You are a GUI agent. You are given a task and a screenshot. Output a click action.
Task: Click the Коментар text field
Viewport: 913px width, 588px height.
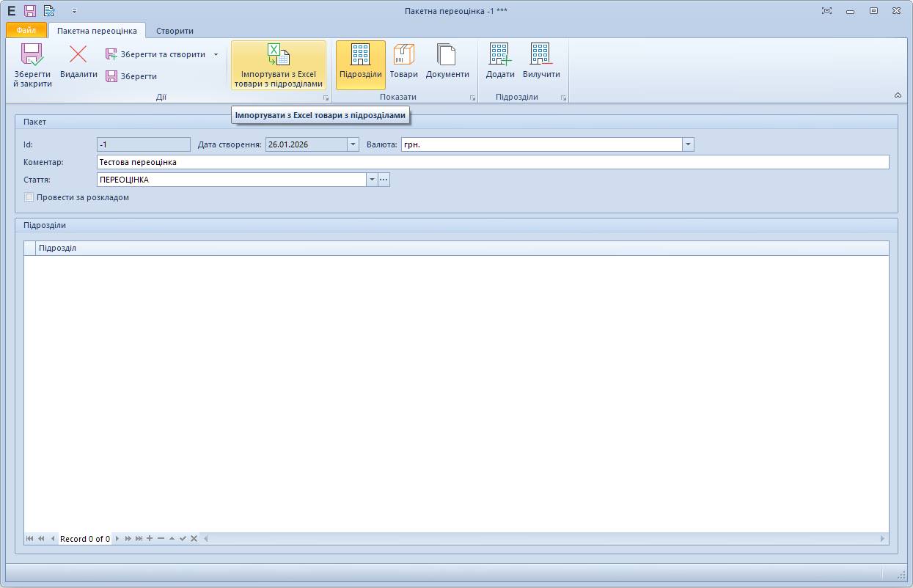point(491,162)
